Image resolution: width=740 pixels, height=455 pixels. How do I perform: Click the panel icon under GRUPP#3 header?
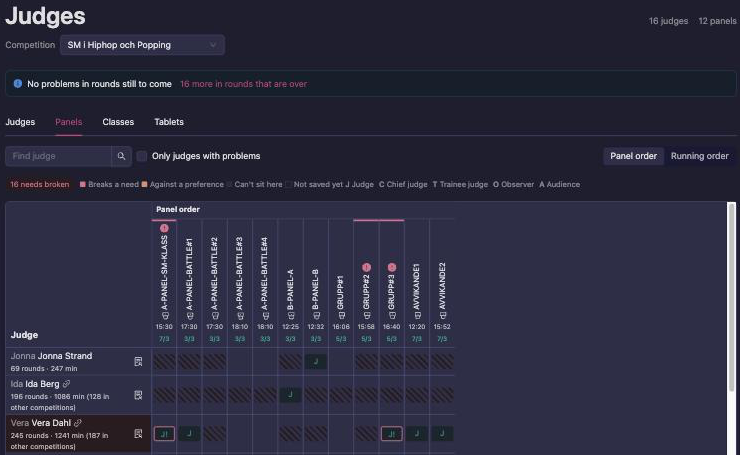click(x=392, y=315)
